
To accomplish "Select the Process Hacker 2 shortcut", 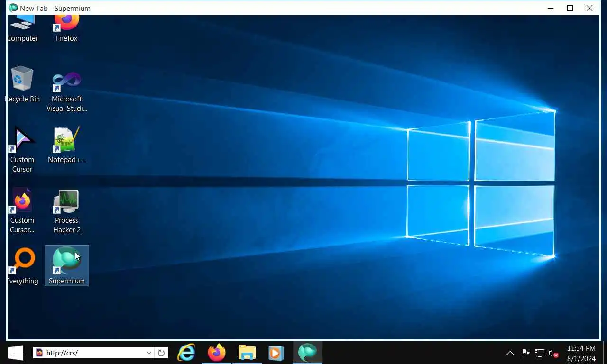I will [66, 210].
